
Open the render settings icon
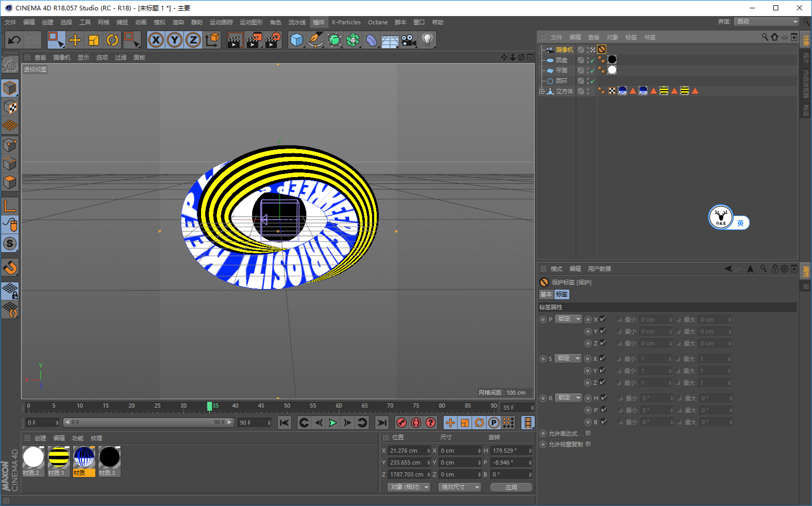click(x=273, y=40)
